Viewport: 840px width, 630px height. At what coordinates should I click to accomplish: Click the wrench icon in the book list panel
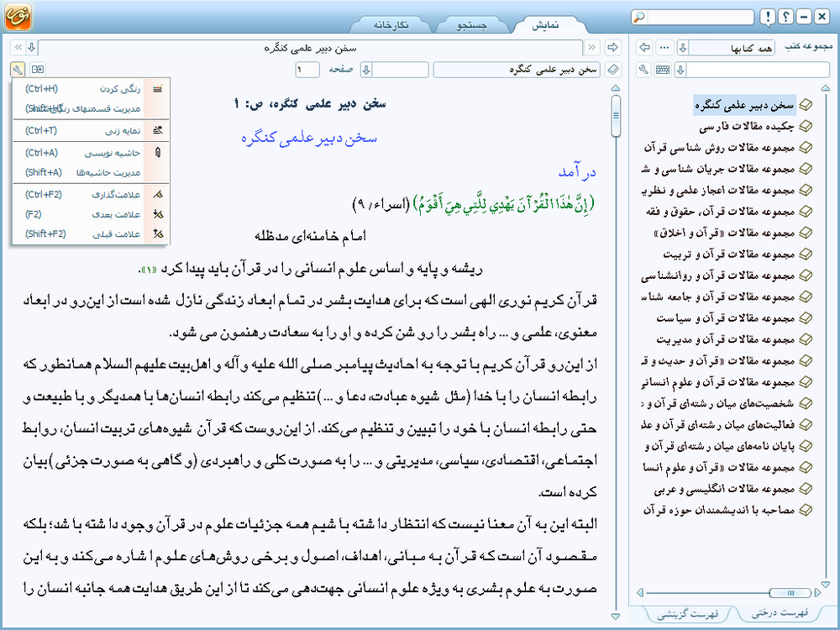644,70
